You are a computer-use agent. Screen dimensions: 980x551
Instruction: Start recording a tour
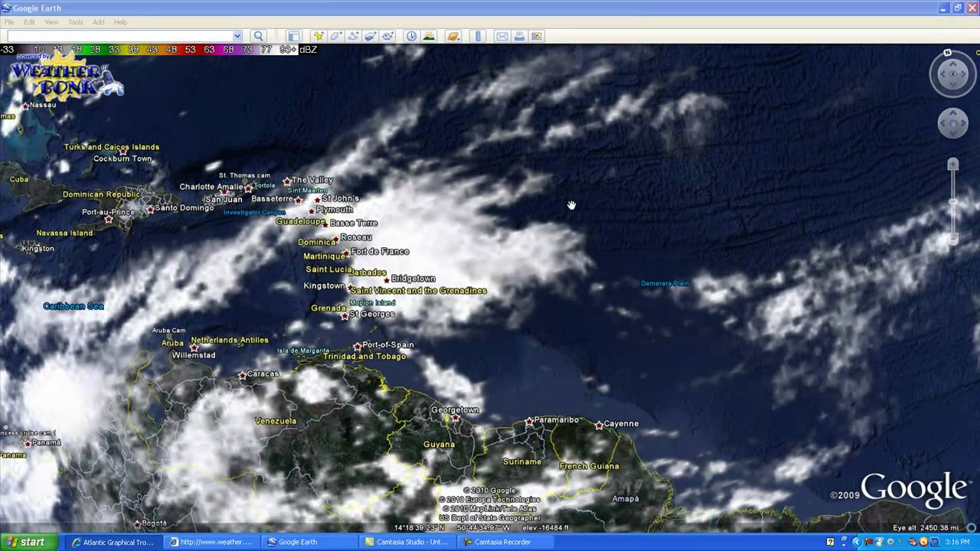388,36
